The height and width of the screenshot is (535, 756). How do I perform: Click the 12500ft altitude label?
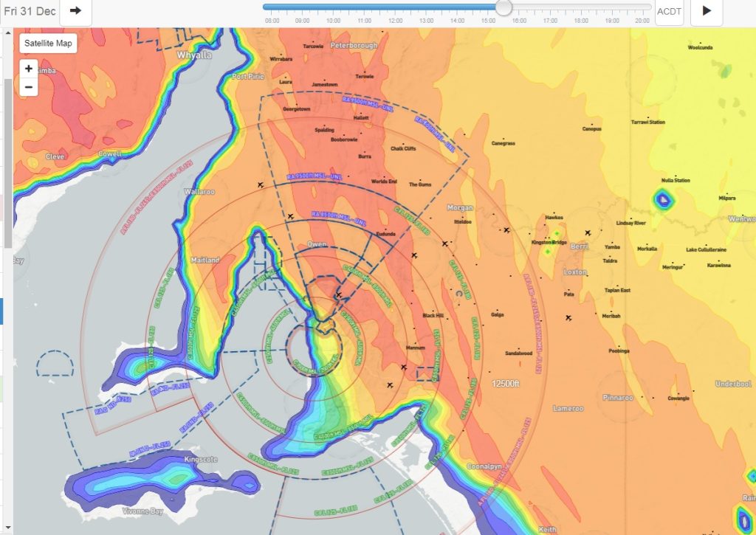505,384
